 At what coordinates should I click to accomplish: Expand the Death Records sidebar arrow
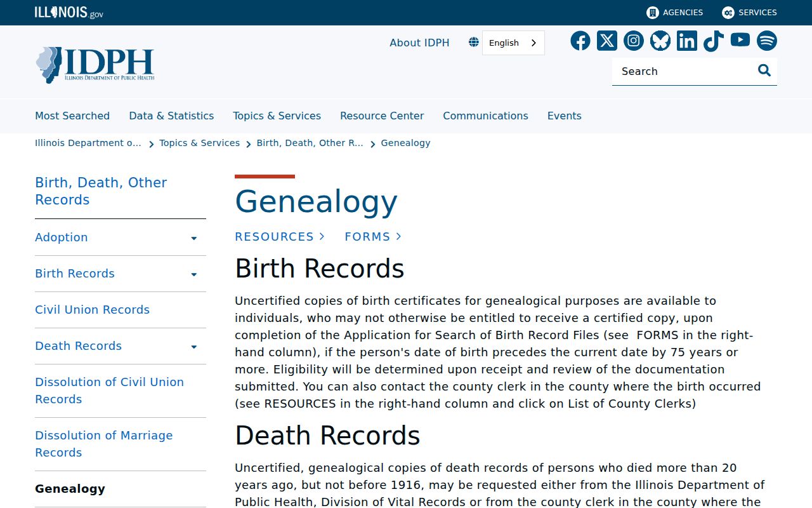point(194,347)
